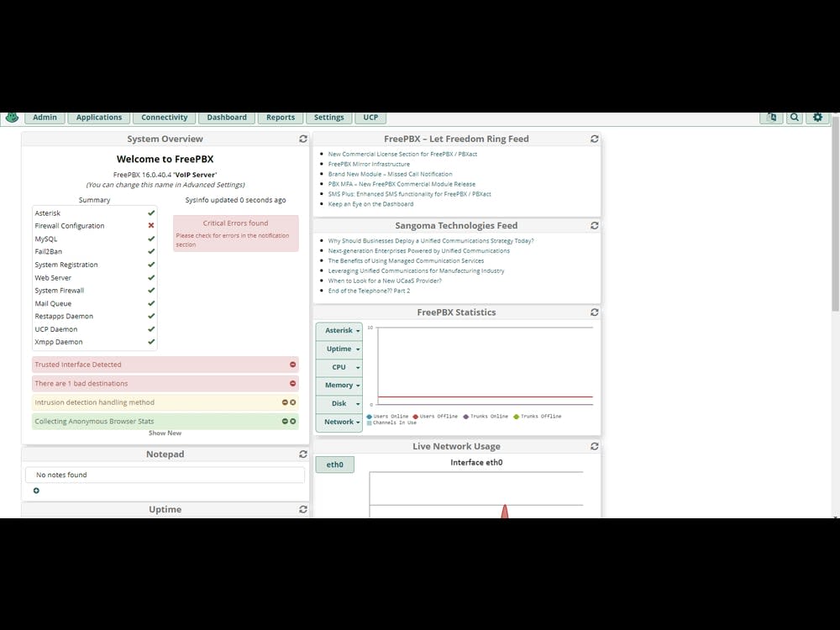Open the gear settings icon
The height and width of the screenshot is (630, 840).
coord(817,118)
